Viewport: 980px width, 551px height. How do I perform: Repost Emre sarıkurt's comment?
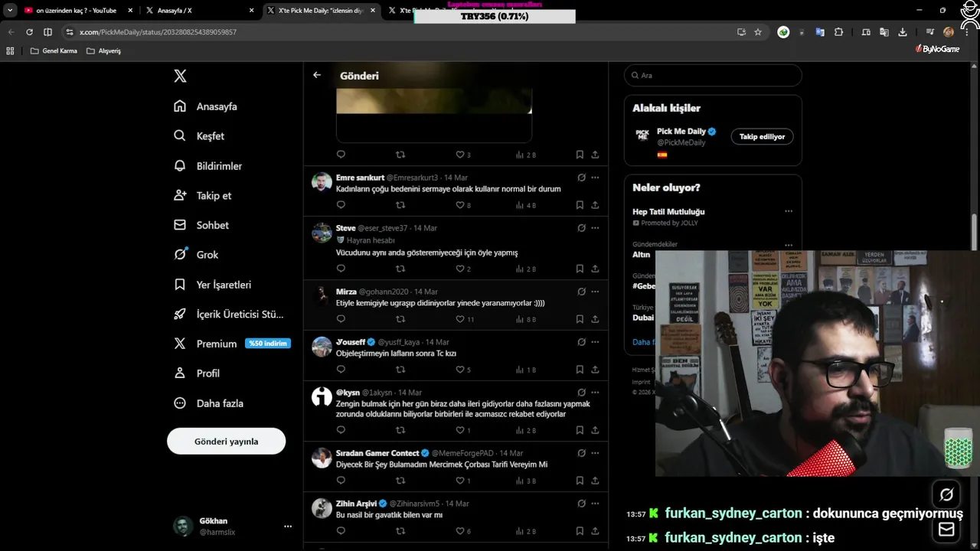point(400,205)
